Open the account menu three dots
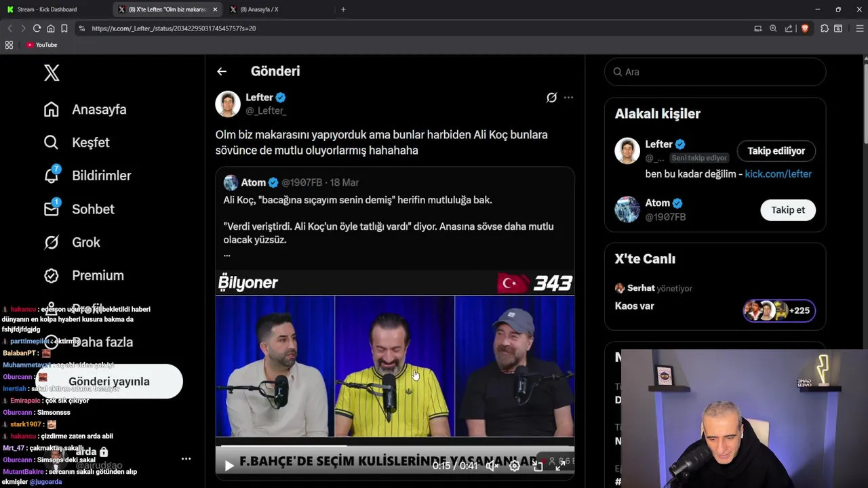 point(186,459)
